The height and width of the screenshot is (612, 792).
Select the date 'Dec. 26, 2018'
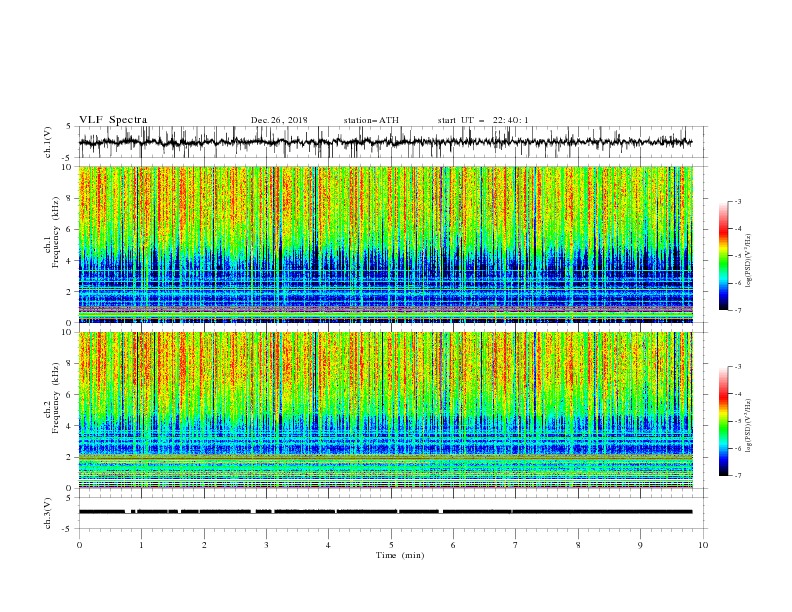point(279,120)
